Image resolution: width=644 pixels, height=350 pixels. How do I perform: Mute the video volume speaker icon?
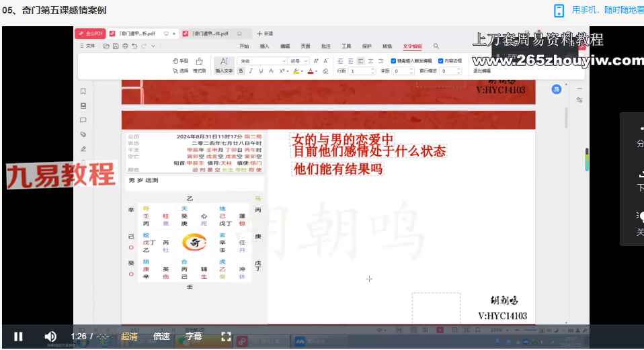(50, 336)
